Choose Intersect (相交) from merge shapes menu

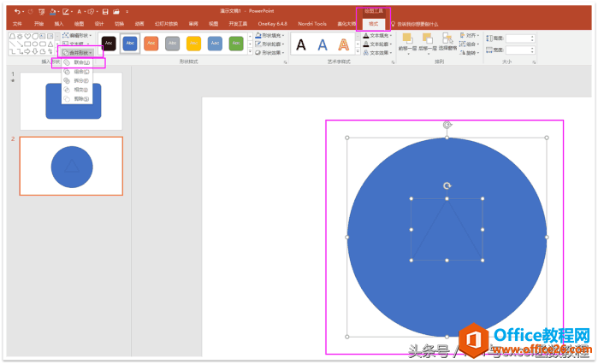pyautogui.click(x=80, y=90)
